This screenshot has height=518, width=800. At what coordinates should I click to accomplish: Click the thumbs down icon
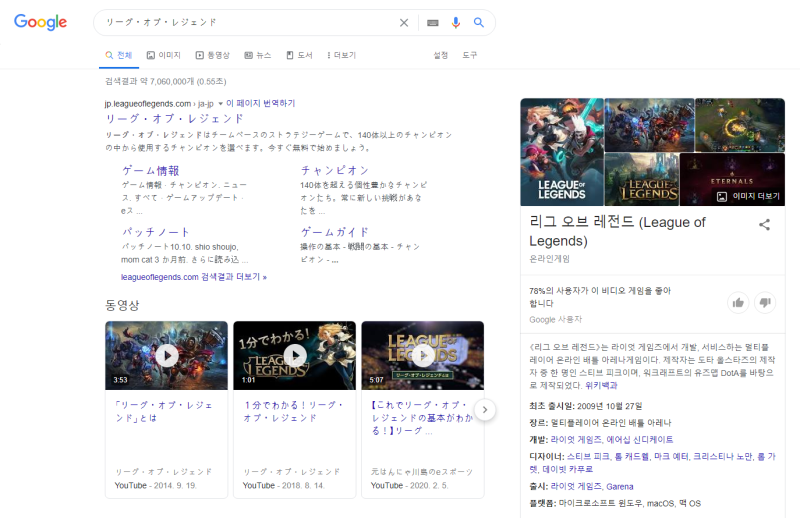(x=765, y=303)
